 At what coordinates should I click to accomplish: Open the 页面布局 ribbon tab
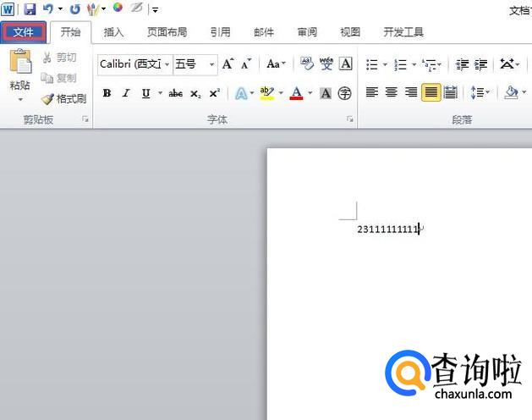167,32
